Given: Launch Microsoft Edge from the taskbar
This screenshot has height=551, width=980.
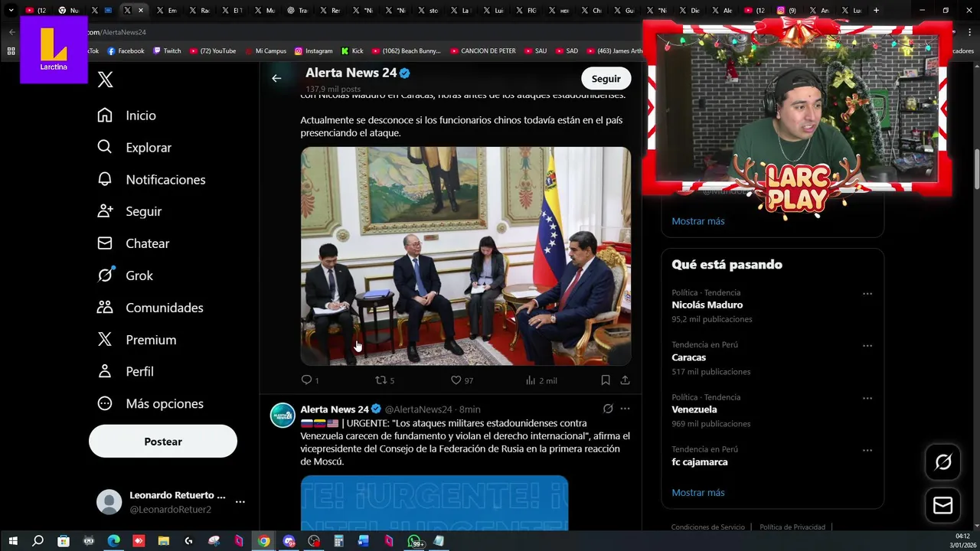Looking at the screenshot, I should 113,541.
